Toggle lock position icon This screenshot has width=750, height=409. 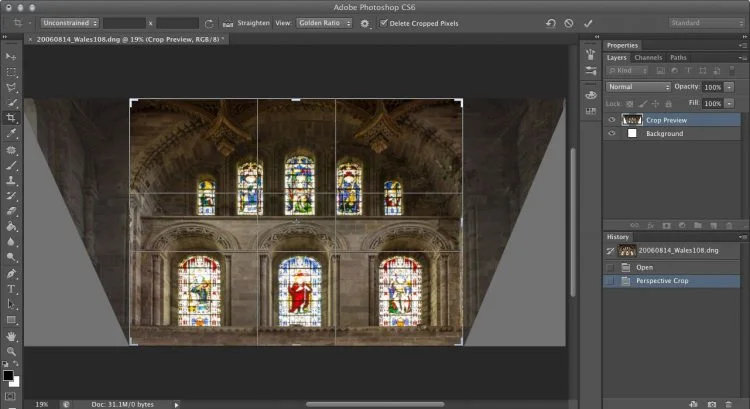(x=655, y=103)
